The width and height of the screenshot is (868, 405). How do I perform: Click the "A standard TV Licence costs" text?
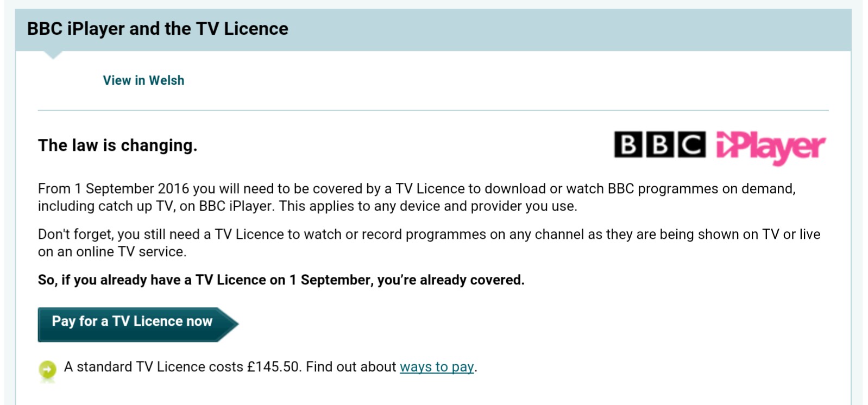154,367
